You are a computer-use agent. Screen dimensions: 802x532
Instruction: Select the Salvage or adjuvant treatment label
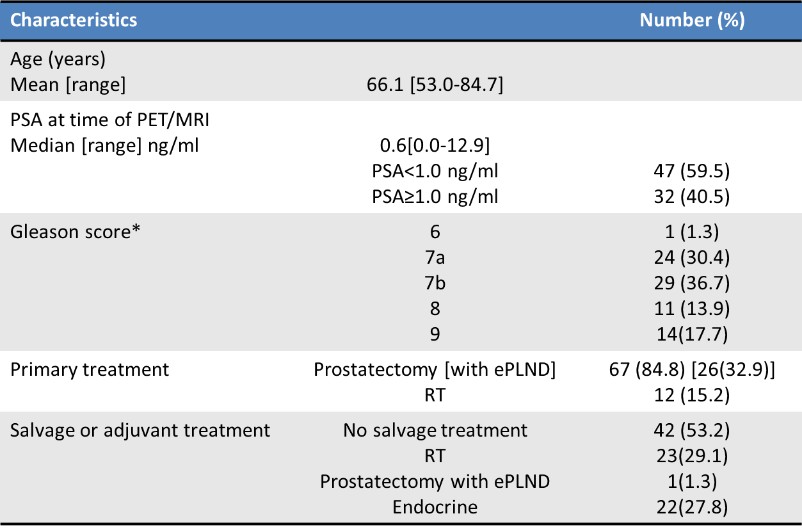click(x=141, y=430)
